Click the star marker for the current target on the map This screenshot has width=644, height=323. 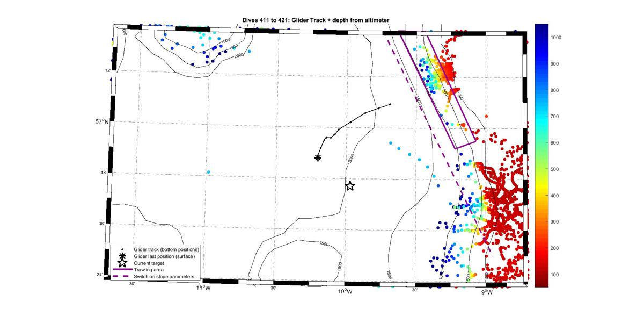click(350, 186)
